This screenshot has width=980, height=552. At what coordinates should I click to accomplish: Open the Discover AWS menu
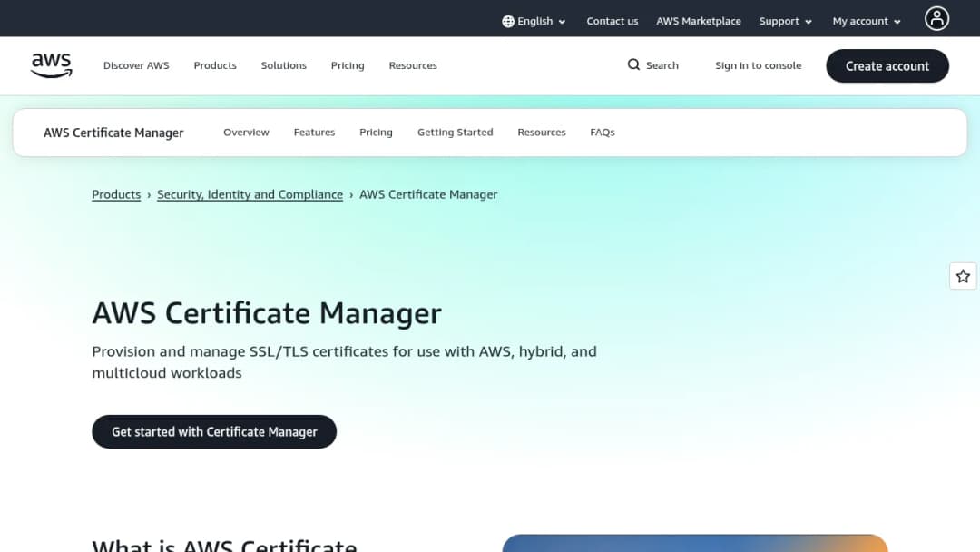[x=136, y=65]
